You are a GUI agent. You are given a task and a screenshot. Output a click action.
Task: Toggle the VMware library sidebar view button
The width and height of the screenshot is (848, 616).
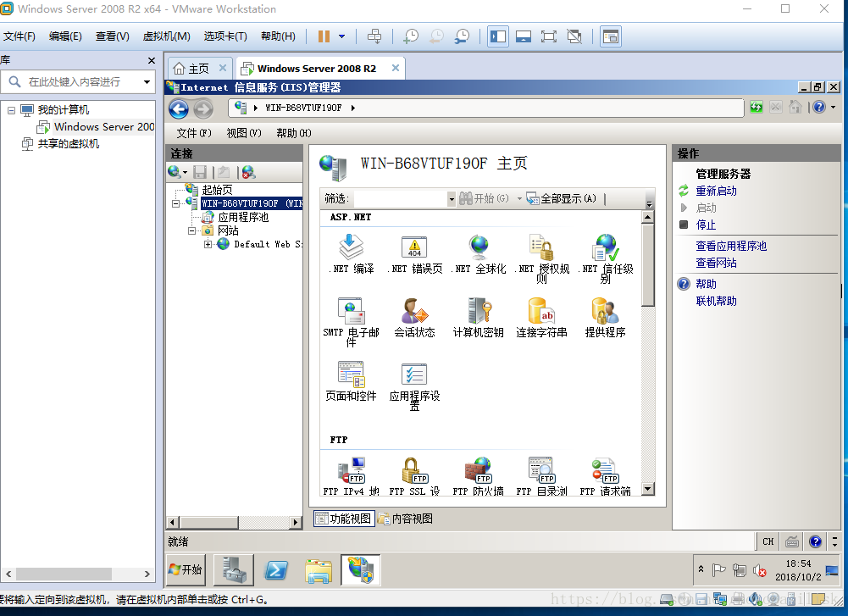click(x=497, y=36)
